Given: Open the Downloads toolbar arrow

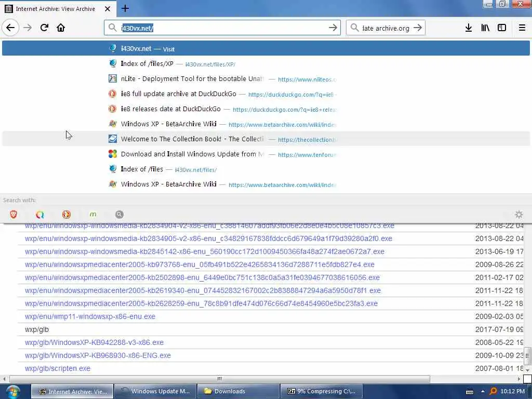Looking at the screenshot, I should pyautogui.click(x=468, y=28).
